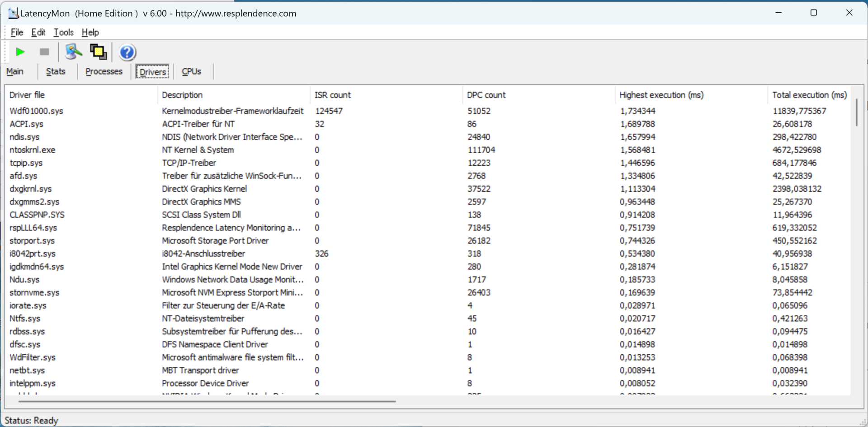Screen dimensions: 868x427
Task: Open help with blue question mark icon
Action: click(x=127, y=52)
